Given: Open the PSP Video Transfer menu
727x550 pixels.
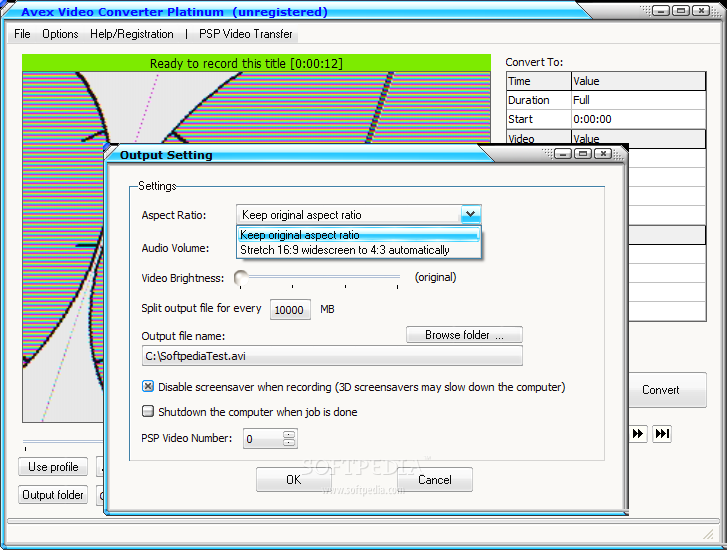Looking at the screenshot, I should tap(246, 34).
